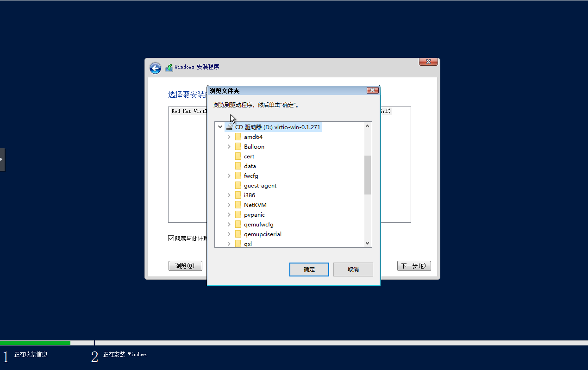Expand the Balloon folder
Viewport: 588px width, 370px height.
tap(229, 147)
